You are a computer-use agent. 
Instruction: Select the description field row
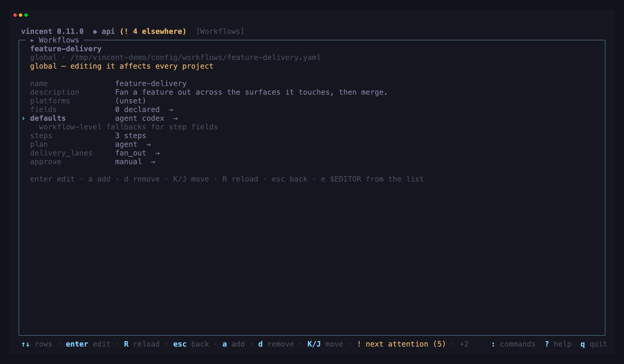pyautogui.click(x=209, y=92)
